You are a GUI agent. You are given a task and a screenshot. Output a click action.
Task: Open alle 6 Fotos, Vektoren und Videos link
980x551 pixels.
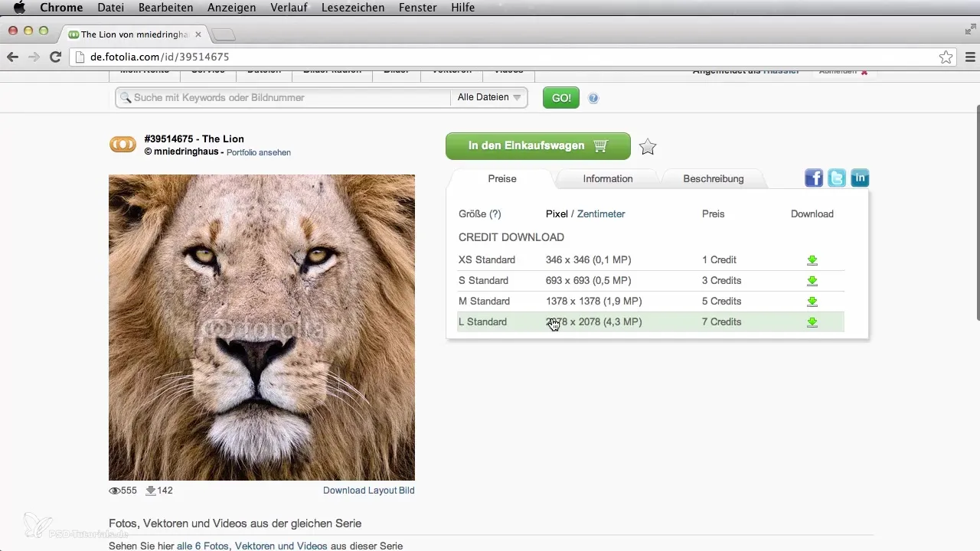click(x=252, y=546)
